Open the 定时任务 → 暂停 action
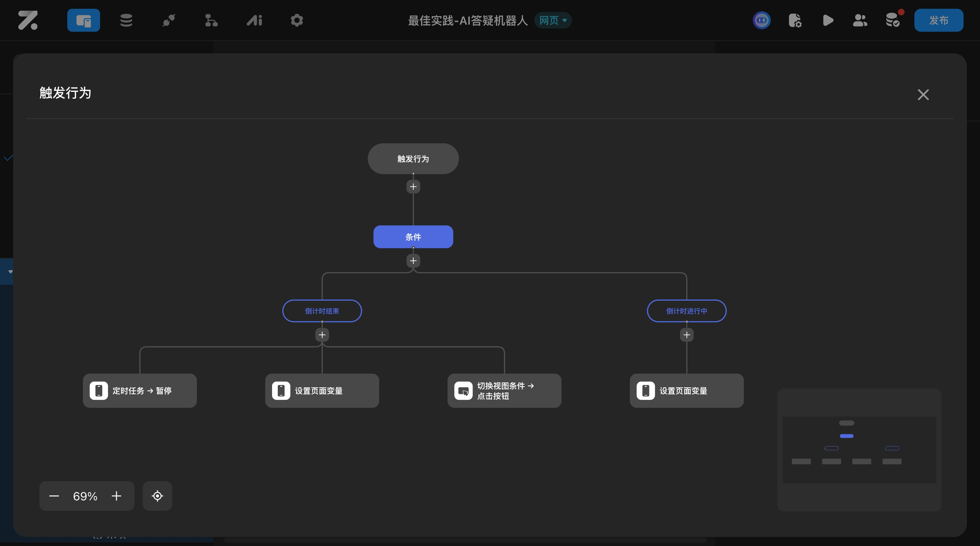The height and width of the screenshot is (546, 980). point(140,391)
